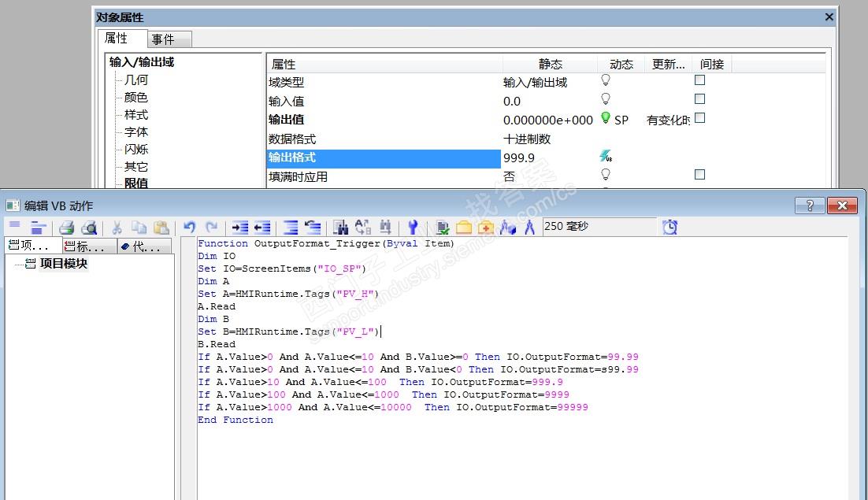Open trigger clock icon beside 250 毫秒

tap(670, 228)
